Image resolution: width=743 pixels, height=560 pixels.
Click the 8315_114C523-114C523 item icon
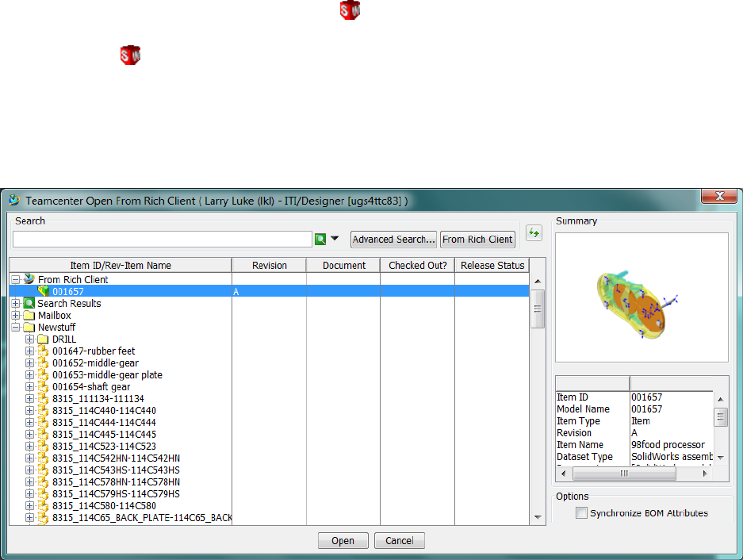(44, 447)
